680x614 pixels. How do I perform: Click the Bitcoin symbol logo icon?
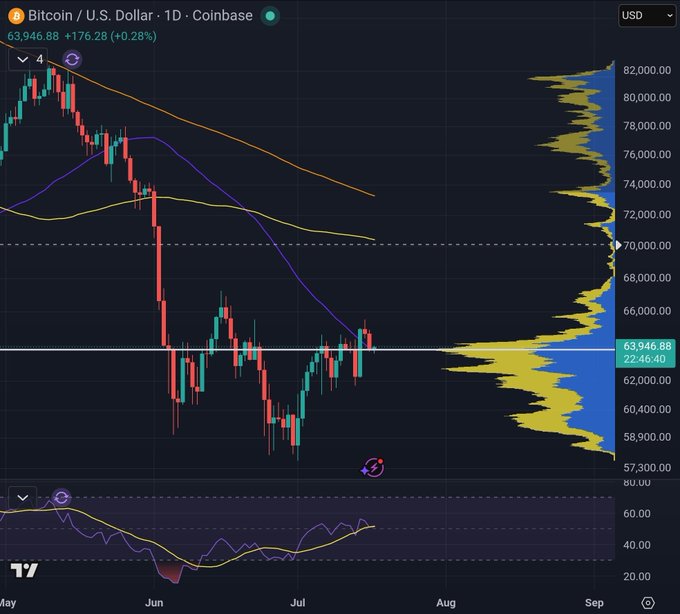[x=16, y=16]
